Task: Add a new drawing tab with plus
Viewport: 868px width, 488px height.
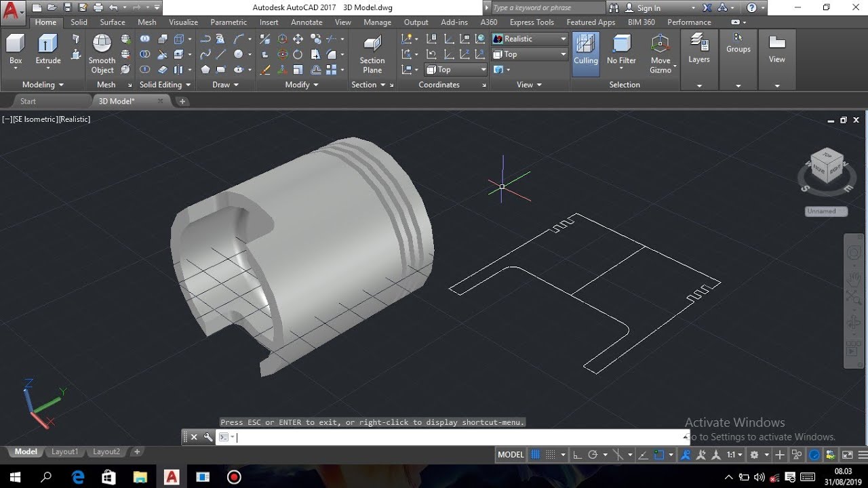Action: click(182, 101)
